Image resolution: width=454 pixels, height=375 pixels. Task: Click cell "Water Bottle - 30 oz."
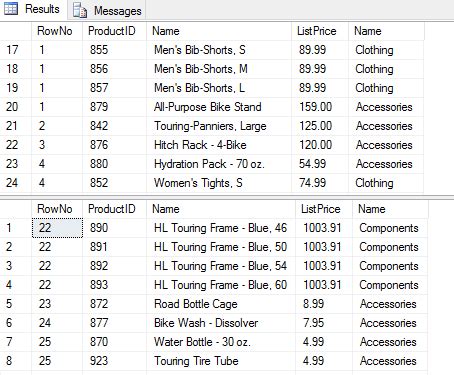pos(221,342)
